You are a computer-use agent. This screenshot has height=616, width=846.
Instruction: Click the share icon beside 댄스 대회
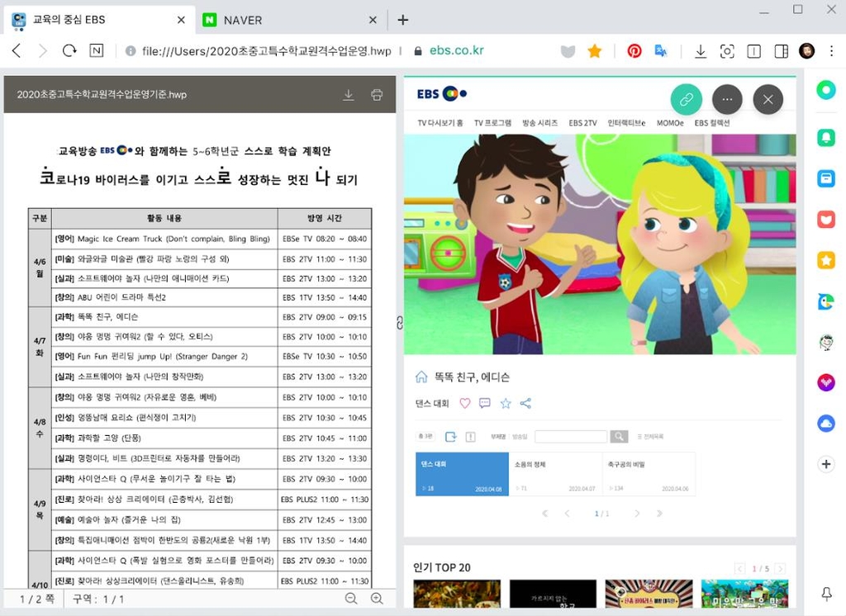tap(525, 404)
